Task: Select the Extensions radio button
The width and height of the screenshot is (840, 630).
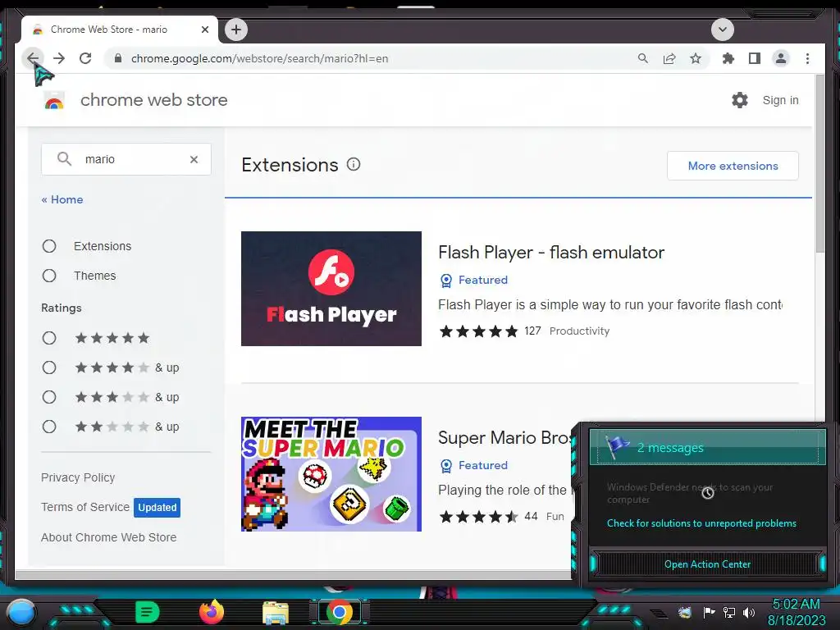Action: tap(49, 246)
